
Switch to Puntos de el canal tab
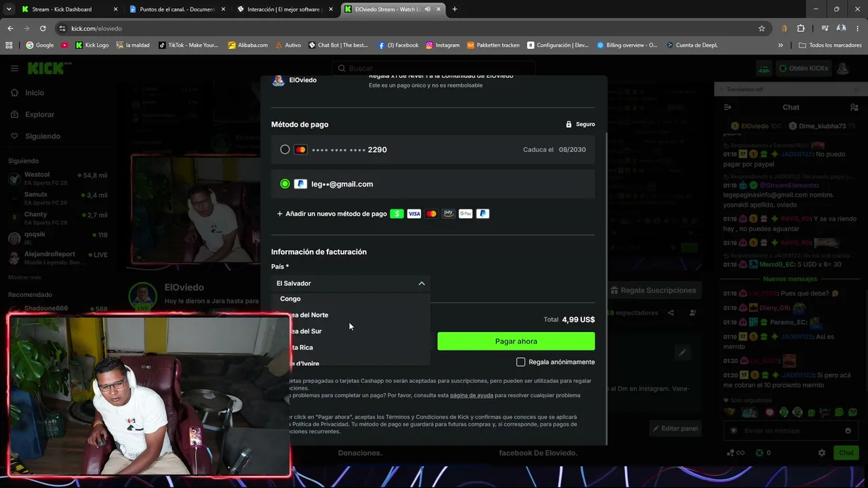177,9
